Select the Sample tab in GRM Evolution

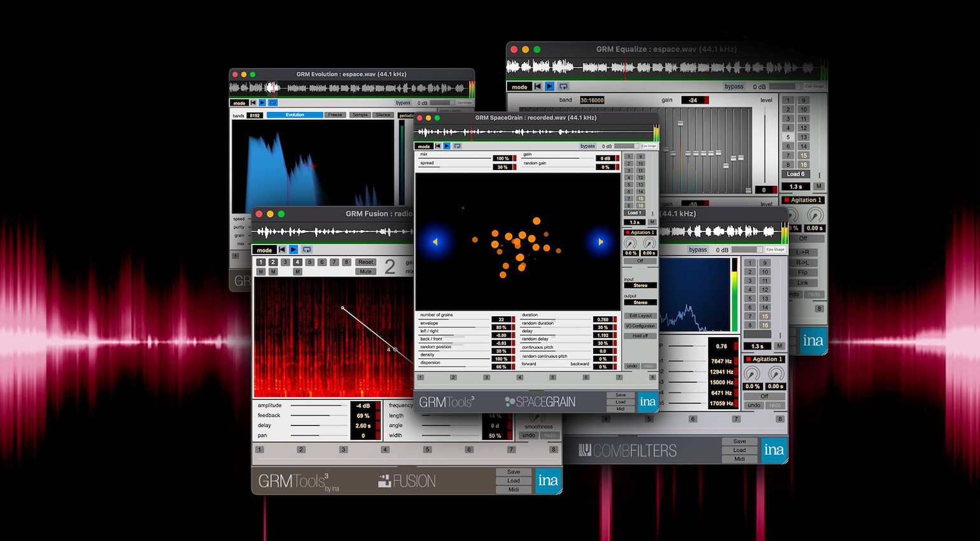[x=360, y=115]
